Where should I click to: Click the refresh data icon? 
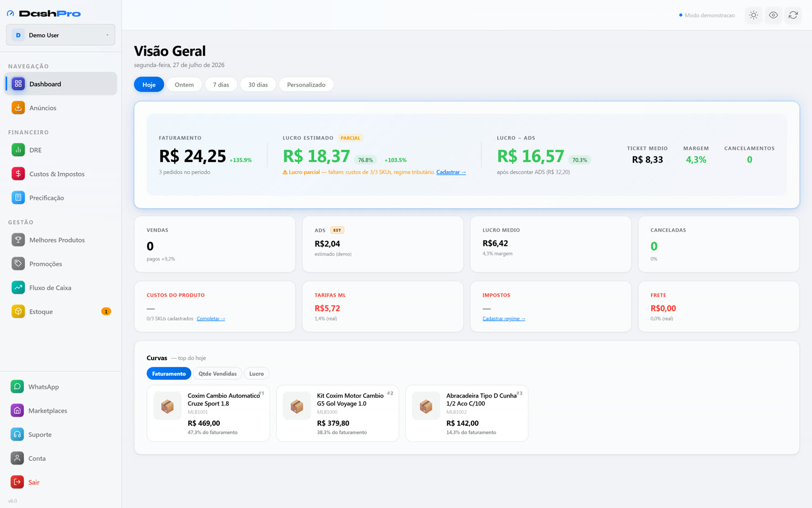pos(793,15)
